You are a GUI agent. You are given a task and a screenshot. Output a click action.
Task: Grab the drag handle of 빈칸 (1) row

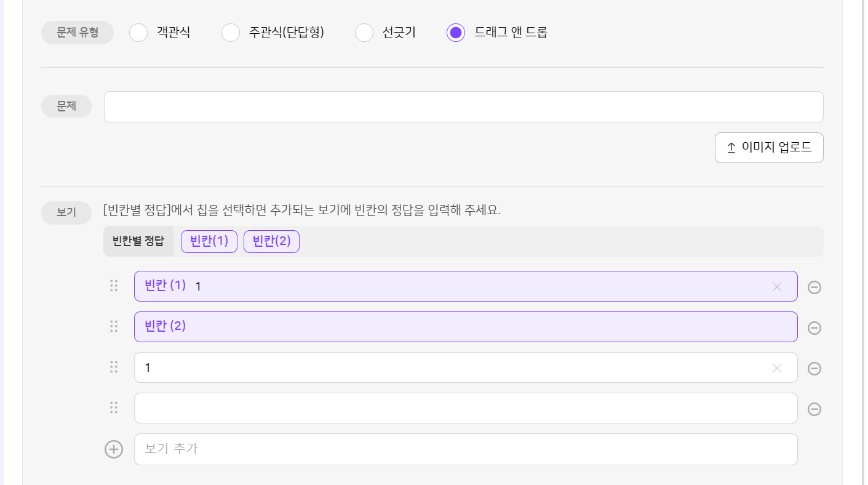[114, 286]
